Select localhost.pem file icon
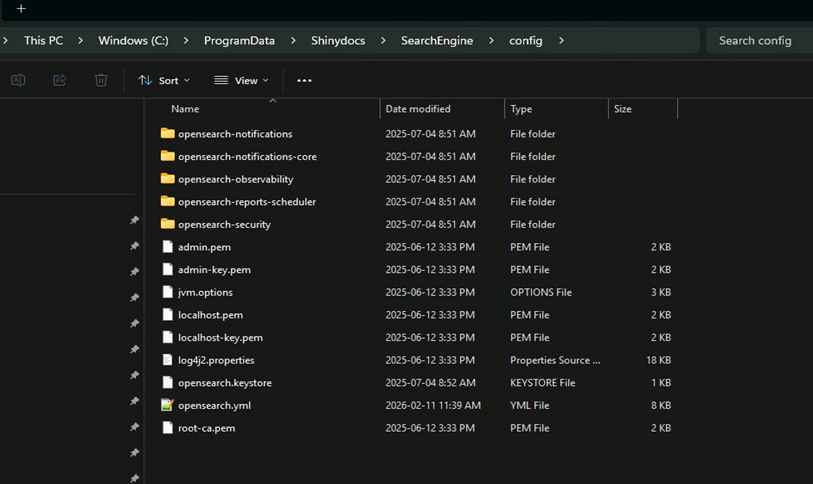The image size is (813, 484). [x=167, y=314]
